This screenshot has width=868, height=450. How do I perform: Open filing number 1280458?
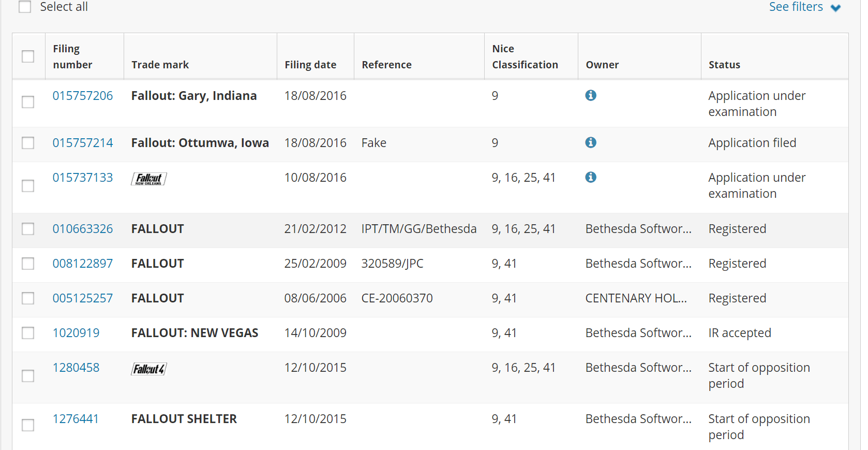pyautogui.click(x=76, y=368)
